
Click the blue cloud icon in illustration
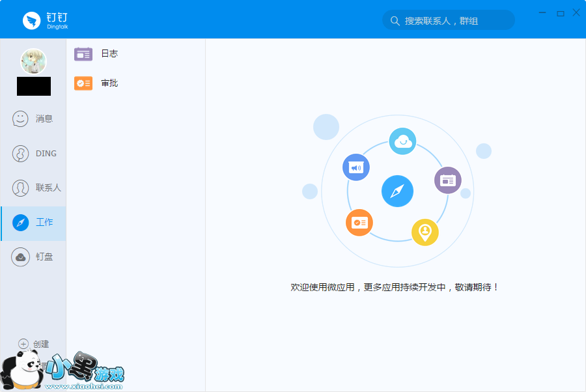(402, 141)
